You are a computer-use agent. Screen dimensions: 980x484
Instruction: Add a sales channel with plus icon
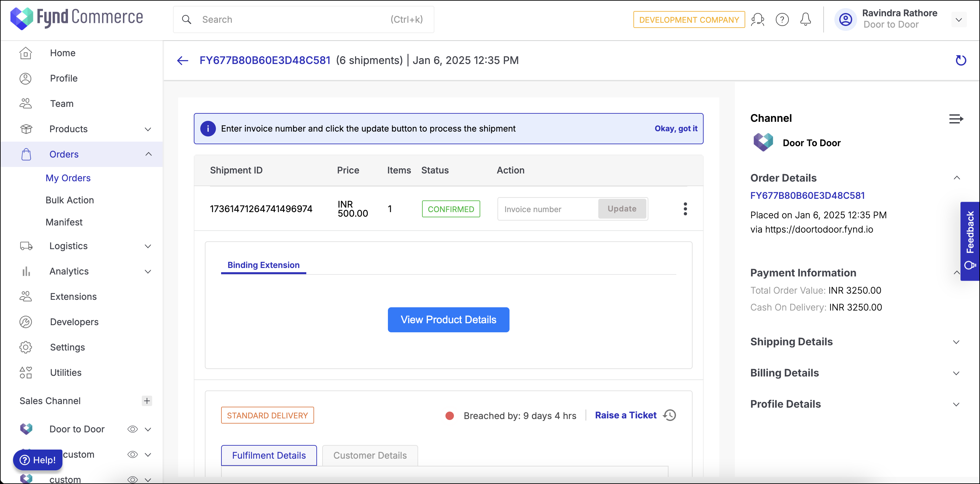pos(147,401)
